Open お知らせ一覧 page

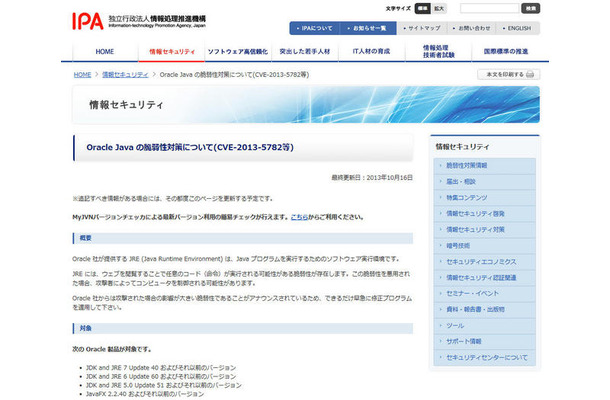(x=368, y=28)
